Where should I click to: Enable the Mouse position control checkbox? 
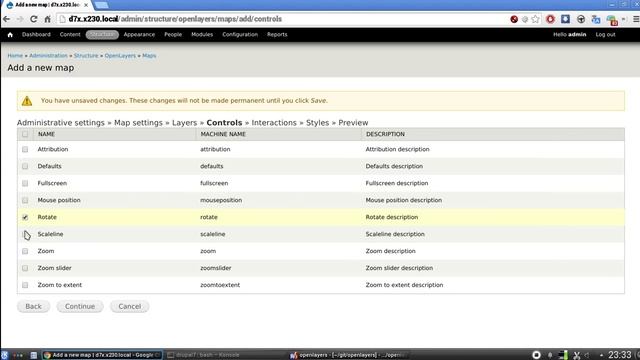[25, 200]
